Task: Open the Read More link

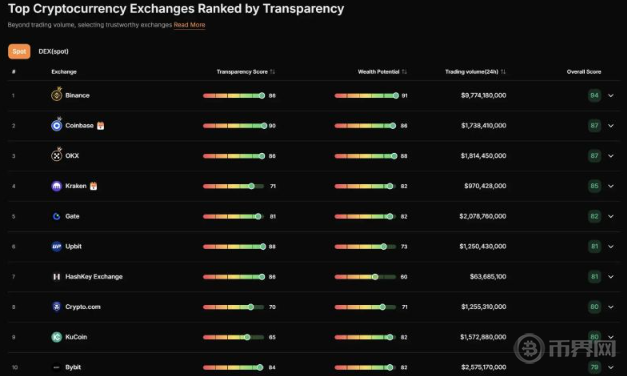Action: click(x=189, y=25)
